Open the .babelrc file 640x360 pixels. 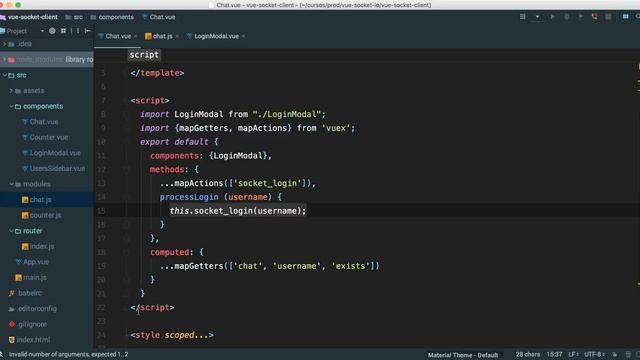(x=29, y=293)
